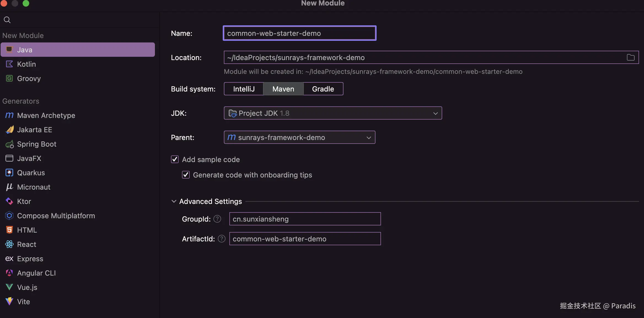Collapse the Advanced Settings section
The height and width of the screenshot is (318, 644).
174,201
